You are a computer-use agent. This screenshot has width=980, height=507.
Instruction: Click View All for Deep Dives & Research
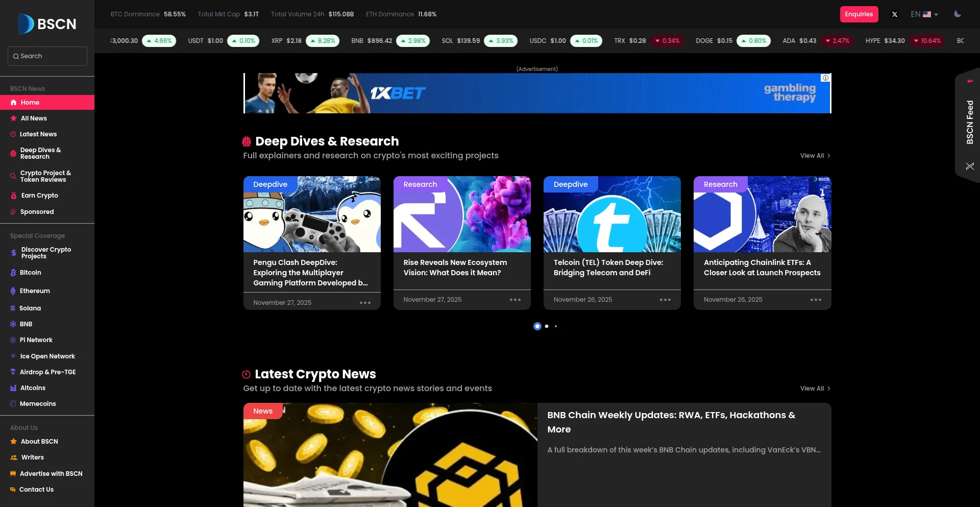pyautogui.click(x=815, y=156)
